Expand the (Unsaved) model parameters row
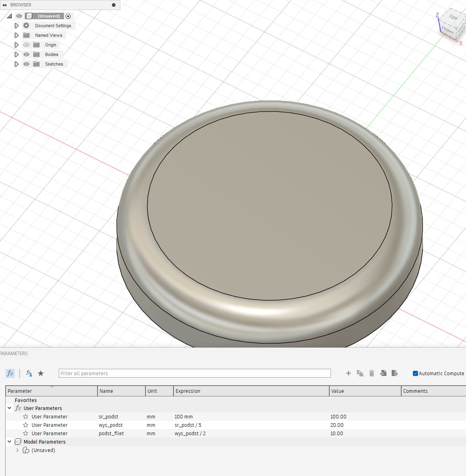 pyautogui.click(x=17, y=450)
